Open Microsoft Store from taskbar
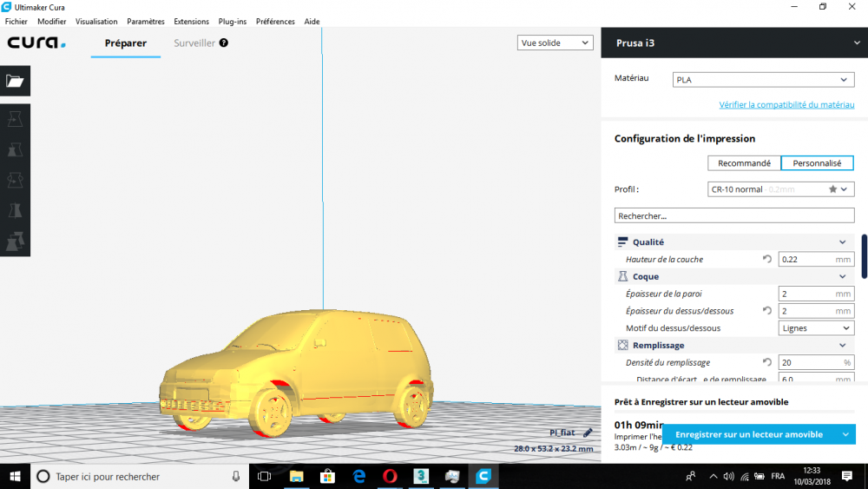The image size is (868, 489). [328, 476]
